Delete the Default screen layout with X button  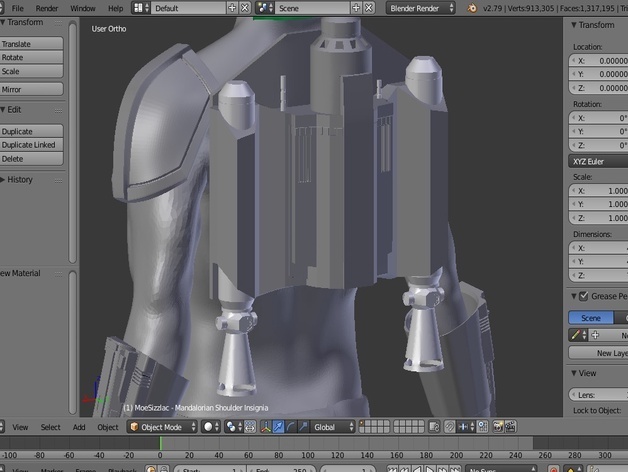coord(245,8)
